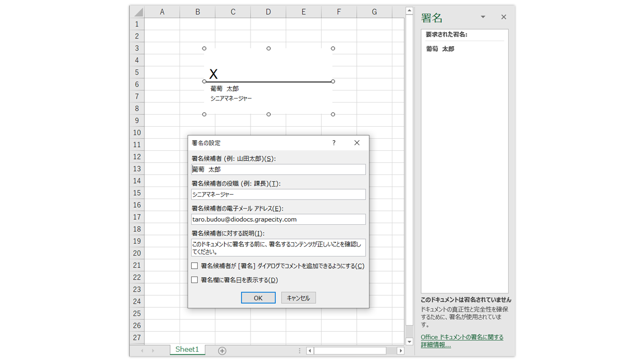Select column G header
Viewport: 644px width, 362px height.
click(x=374, y=12)
